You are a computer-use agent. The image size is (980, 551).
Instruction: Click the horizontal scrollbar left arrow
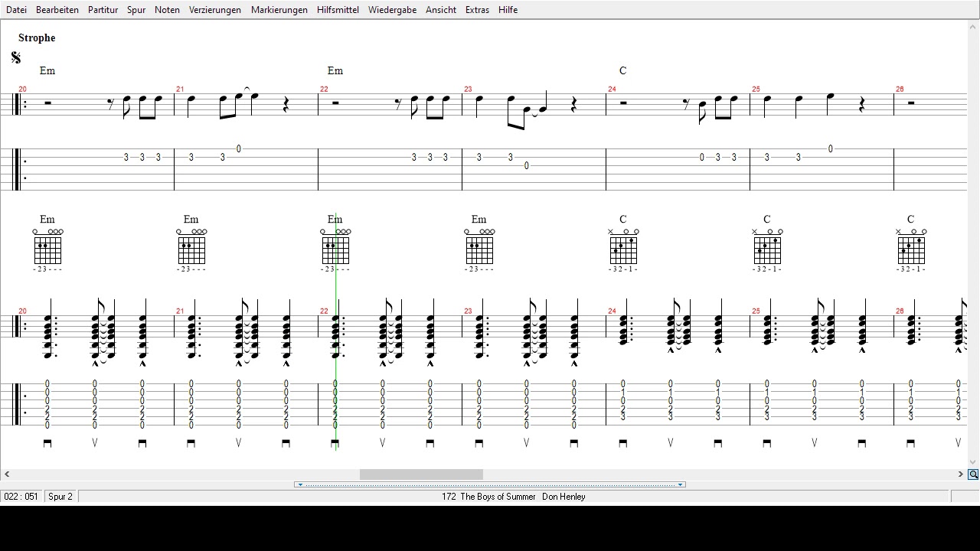[x=7, y=474]
